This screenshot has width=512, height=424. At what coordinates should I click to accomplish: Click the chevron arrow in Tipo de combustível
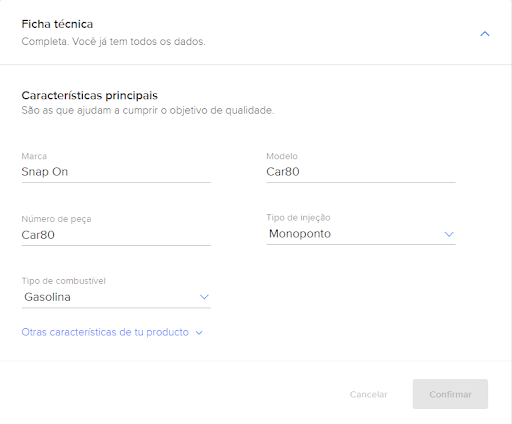point(204,297)
